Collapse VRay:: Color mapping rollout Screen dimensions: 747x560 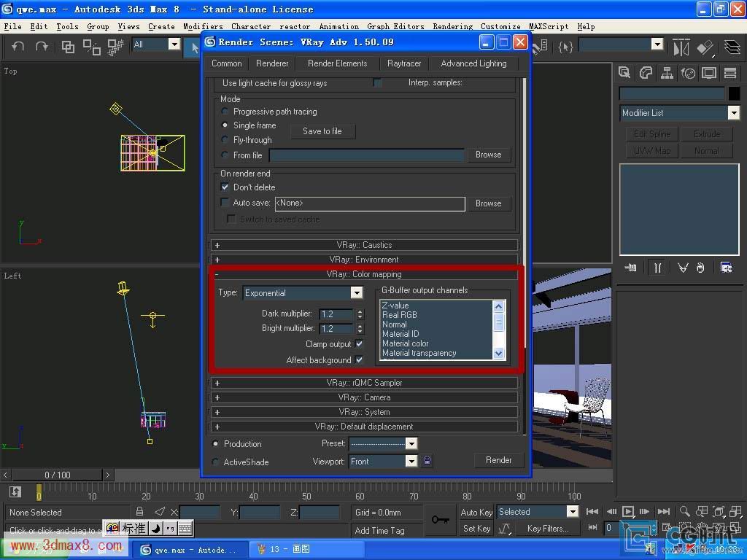pyautogui.click(x=365, y=274)
